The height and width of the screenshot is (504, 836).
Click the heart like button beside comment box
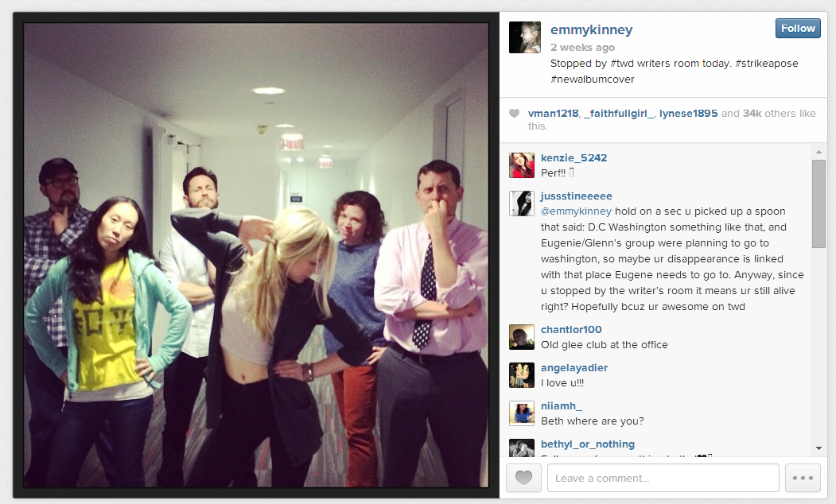[523, 478]
